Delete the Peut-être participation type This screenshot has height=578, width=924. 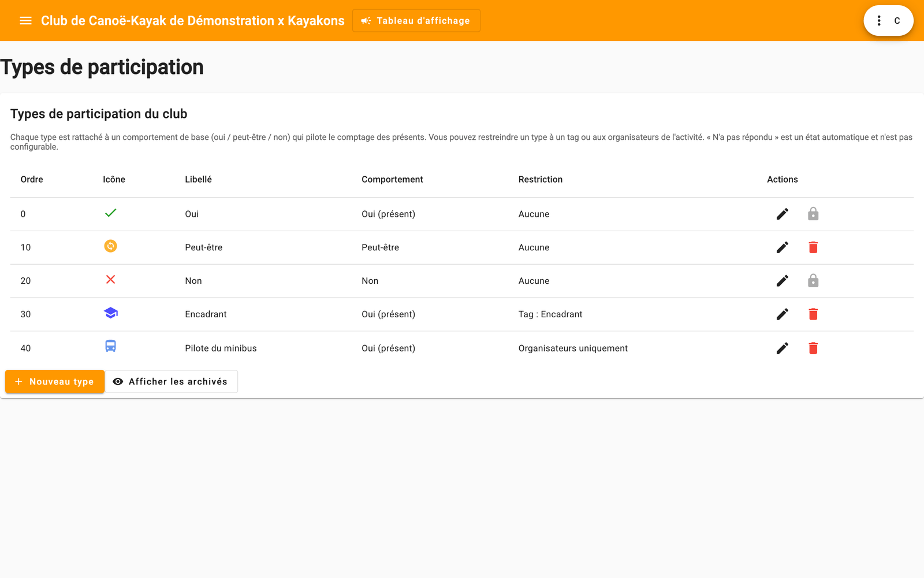[x=813, y=247]
